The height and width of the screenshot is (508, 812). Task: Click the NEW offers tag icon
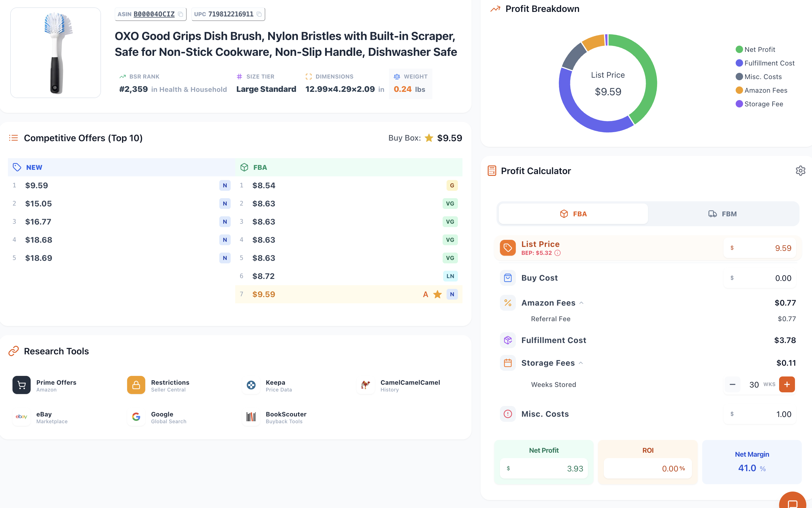point(17,167)
